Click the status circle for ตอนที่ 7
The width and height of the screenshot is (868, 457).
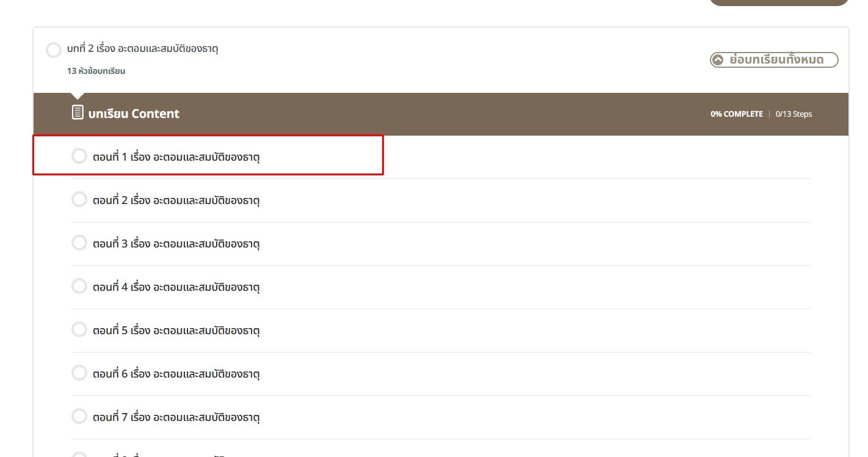click(x=79, y=417)
